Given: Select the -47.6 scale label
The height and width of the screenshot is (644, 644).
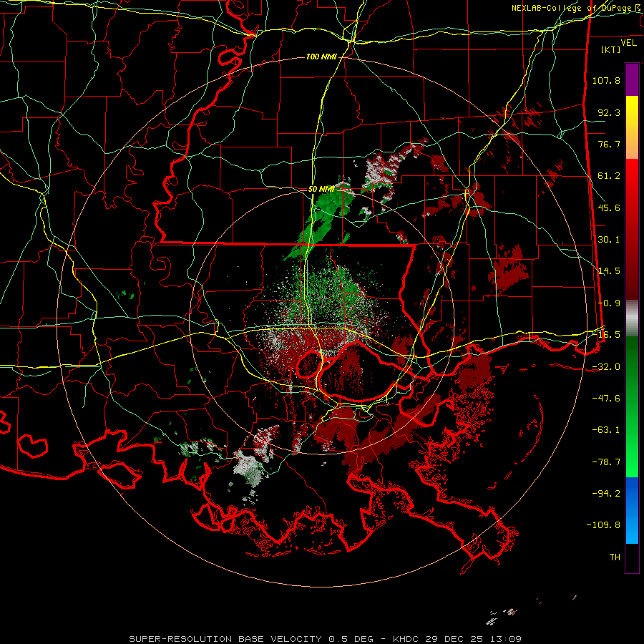Looking at the screenshot, I should tap(606, 399).
